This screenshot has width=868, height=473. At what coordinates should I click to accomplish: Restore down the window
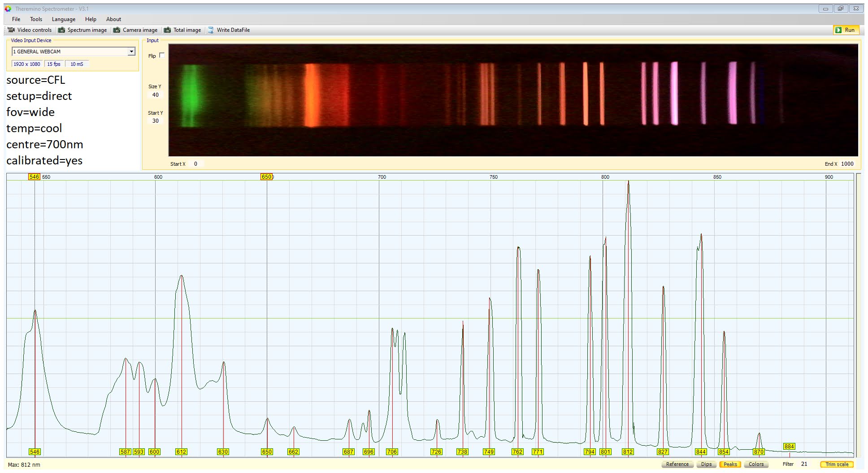click(x=841, y=9)
